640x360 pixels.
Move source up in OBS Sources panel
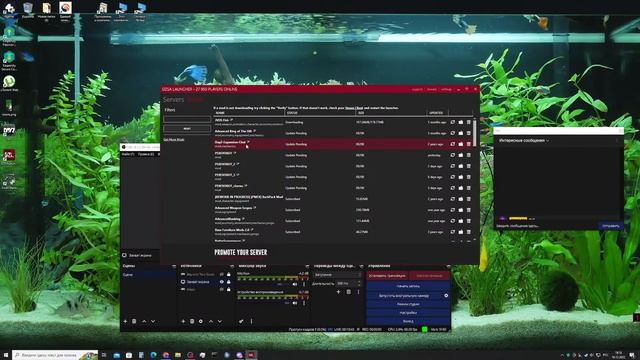click(211, 321)
